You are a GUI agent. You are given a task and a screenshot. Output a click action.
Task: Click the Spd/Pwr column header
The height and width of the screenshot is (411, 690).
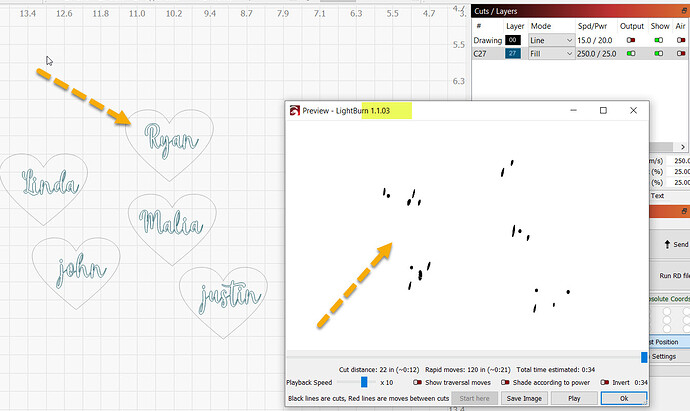point(592,26)
